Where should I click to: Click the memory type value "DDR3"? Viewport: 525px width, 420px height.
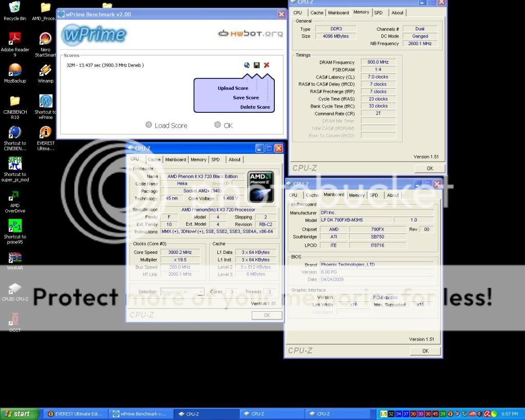pos(336,29)
